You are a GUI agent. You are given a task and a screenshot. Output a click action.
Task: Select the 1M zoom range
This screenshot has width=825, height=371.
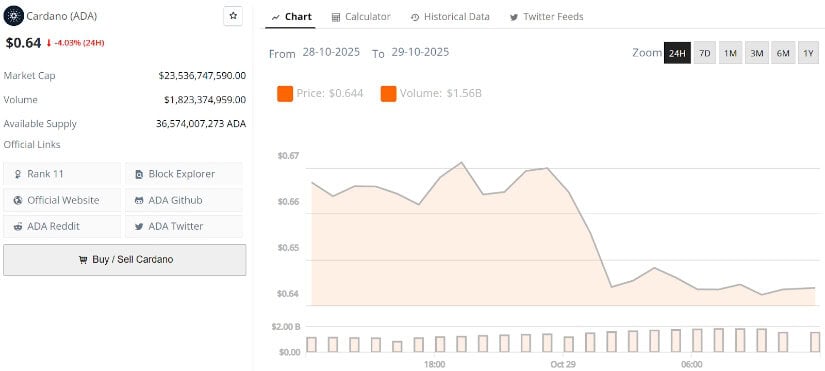click(x=730, y=53)
